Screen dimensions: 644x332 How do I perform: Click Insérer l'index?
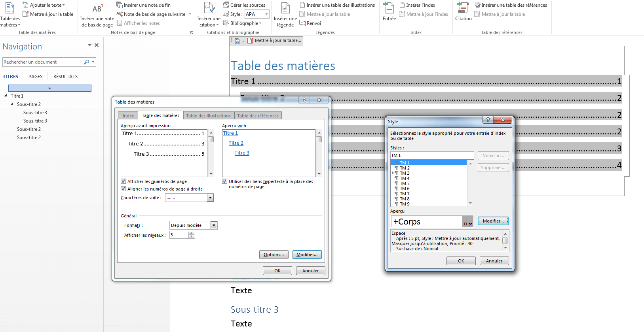(417, 5)
